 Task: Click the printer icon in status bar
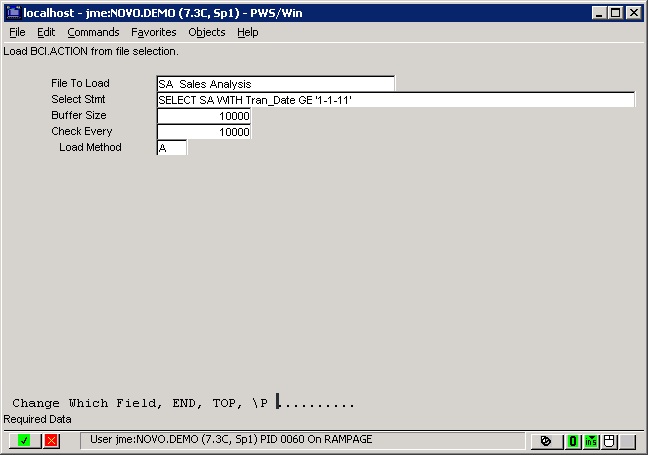coord(607,440)
